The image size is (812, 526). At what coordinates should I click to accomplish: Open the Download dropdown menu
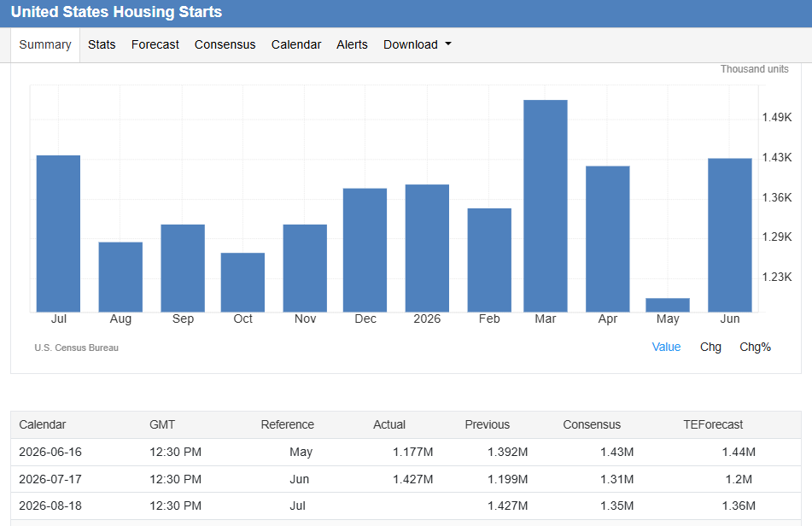(417, 44)
